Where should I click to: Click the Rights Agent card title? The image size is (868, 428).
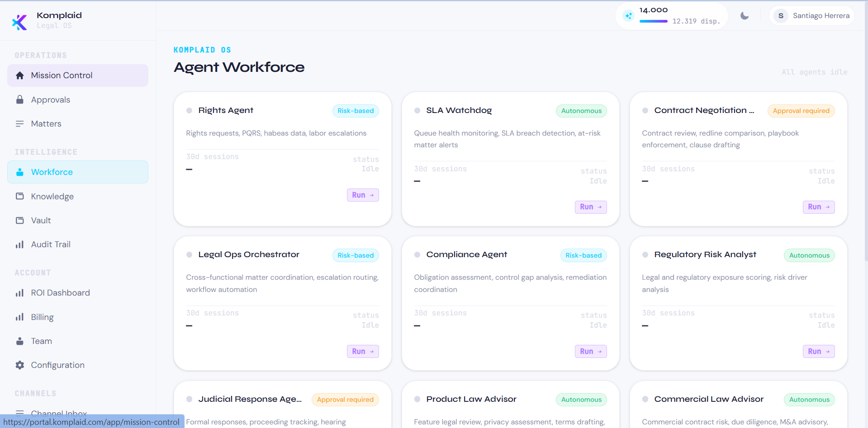pos(226,111)
